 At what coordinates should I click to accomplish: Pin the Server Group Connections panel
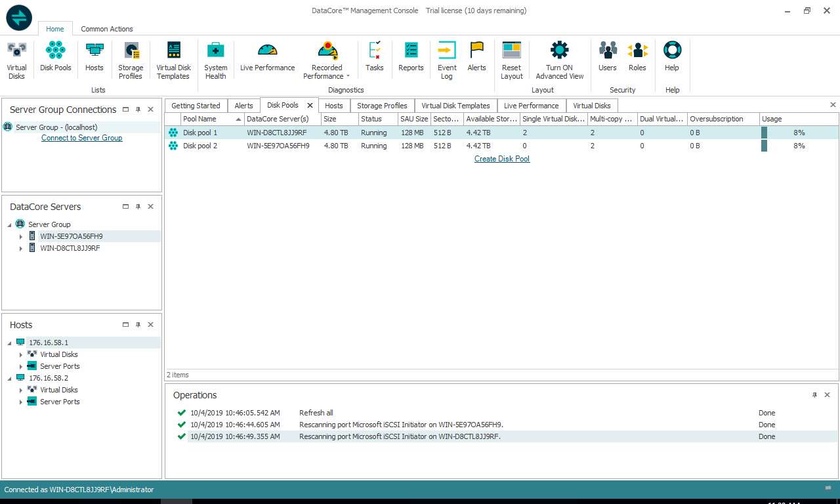138,110
